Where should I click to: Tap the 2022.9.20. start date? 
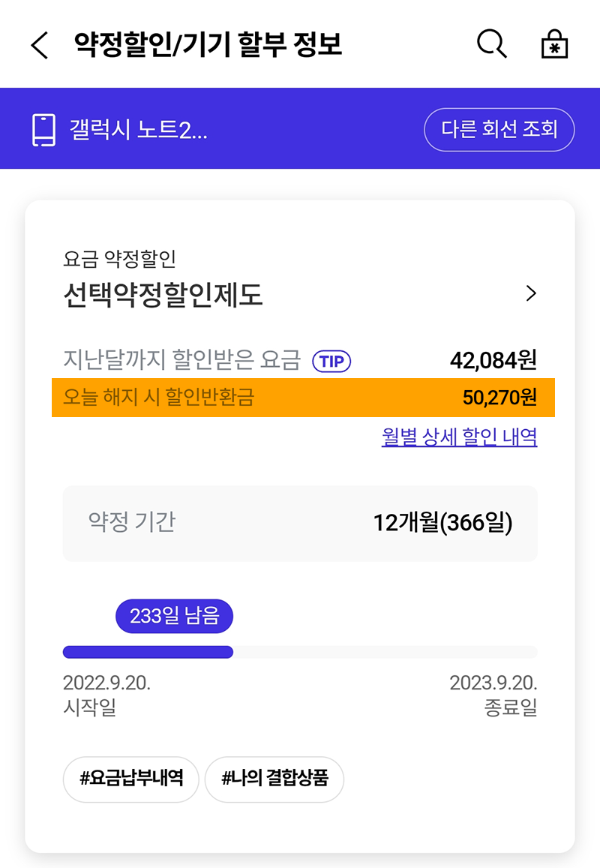(106, 683)
